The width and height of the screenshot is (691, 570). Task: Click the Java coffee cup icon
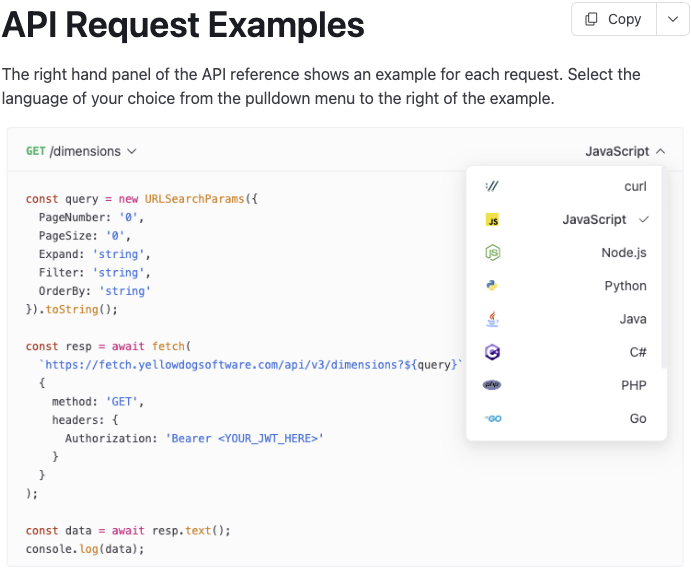pyautogui.click(x=492, y=319)
